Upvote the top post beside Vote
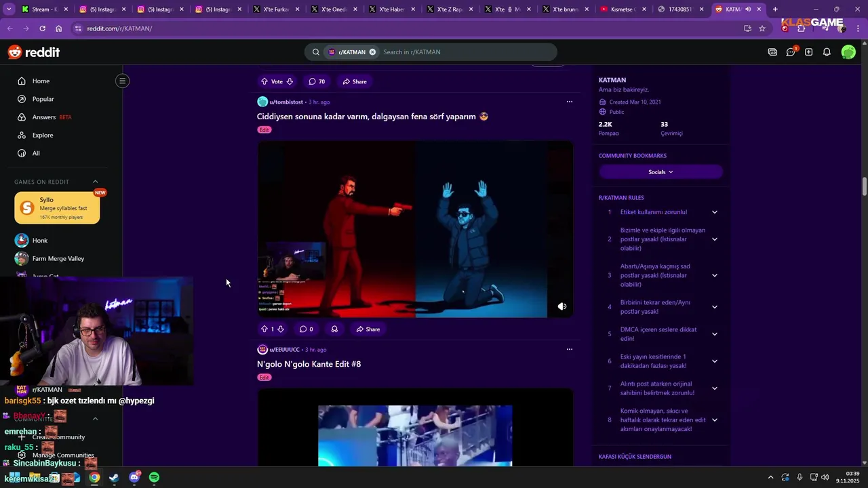The image size is (868, 488). point(264,81)
